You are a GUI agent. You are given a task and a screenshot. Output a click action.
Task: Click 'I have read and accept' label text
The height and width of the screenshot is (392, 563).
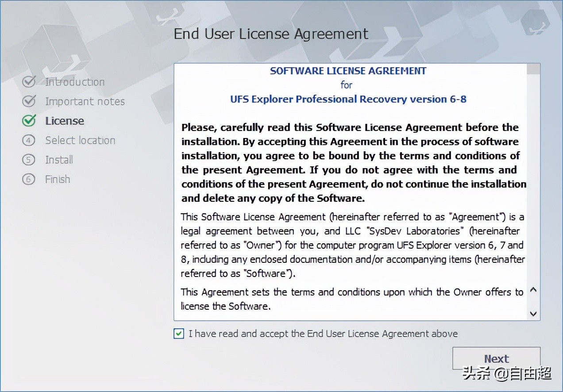point(323,334)
